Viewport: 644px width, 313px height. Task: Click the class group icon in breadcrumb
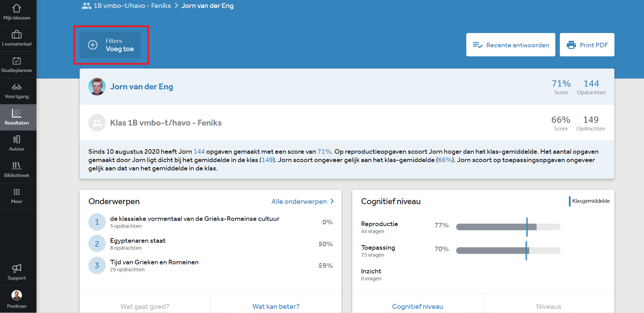tap(86, 6)
